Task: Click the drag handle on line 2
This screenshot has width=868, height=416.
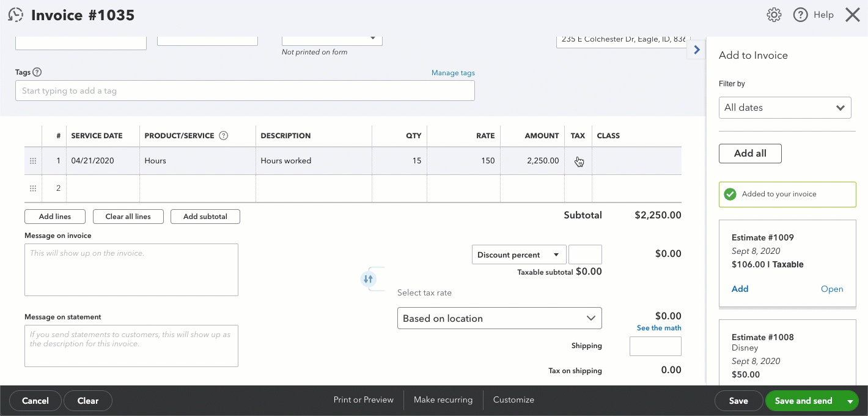Action: 33,188
